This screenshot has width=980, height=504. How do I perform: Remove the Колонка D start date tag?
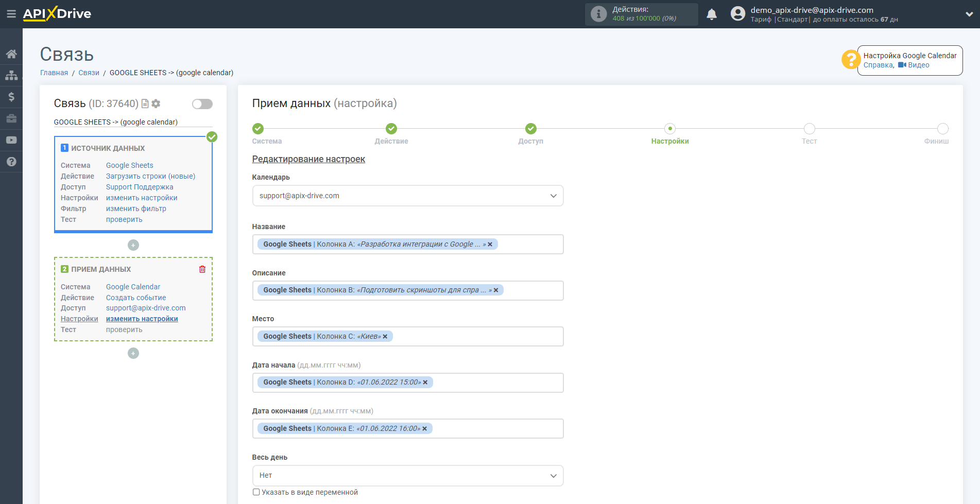(425, 383)
